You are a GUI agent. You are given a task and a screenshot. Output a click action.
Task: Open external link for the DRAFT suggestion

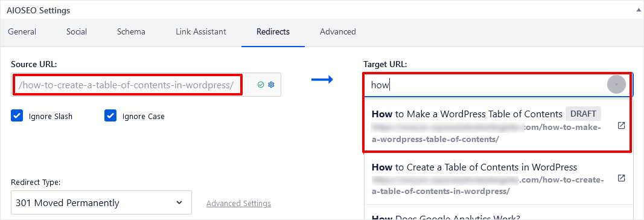622,126
